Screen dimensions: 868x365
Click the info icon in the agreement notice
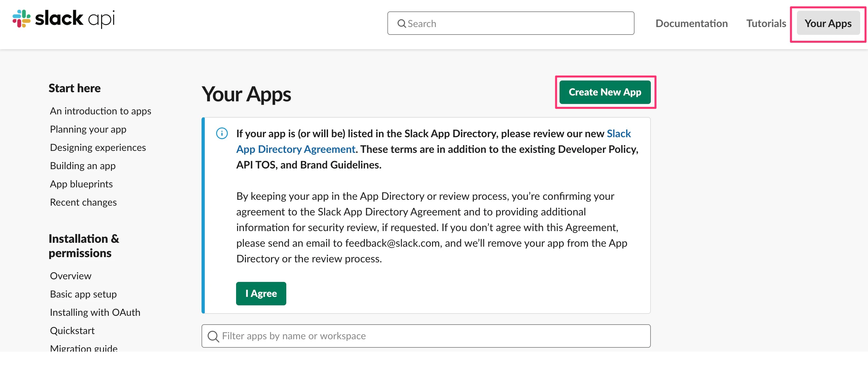(222, 133)
